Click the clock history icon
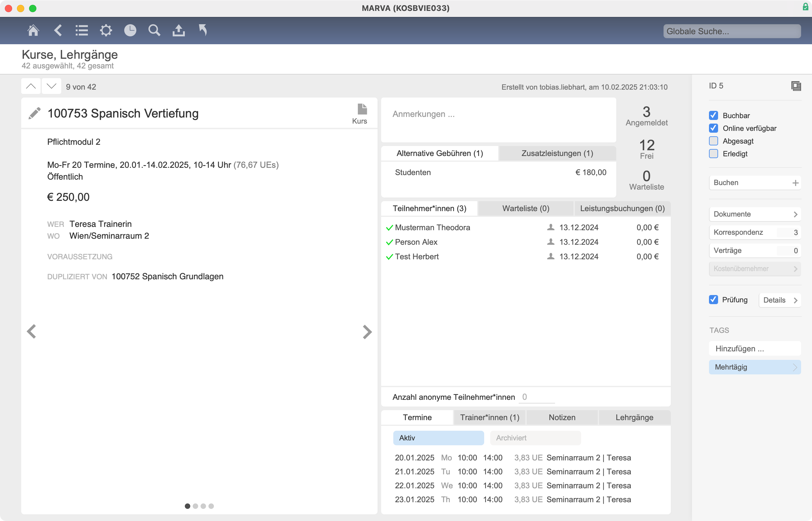The image size is (812, 521). pos(130,31)
